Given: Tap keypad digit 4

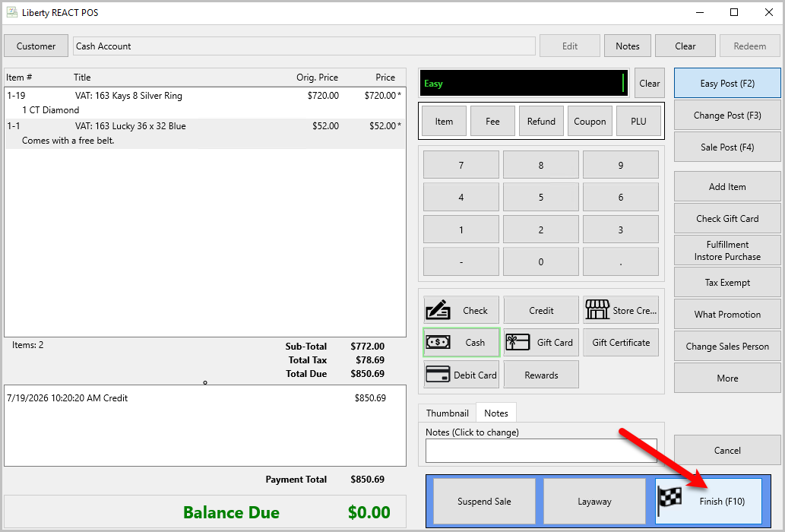Looking at the screenshot, I should pyautogui.click(x=461, y=197).
